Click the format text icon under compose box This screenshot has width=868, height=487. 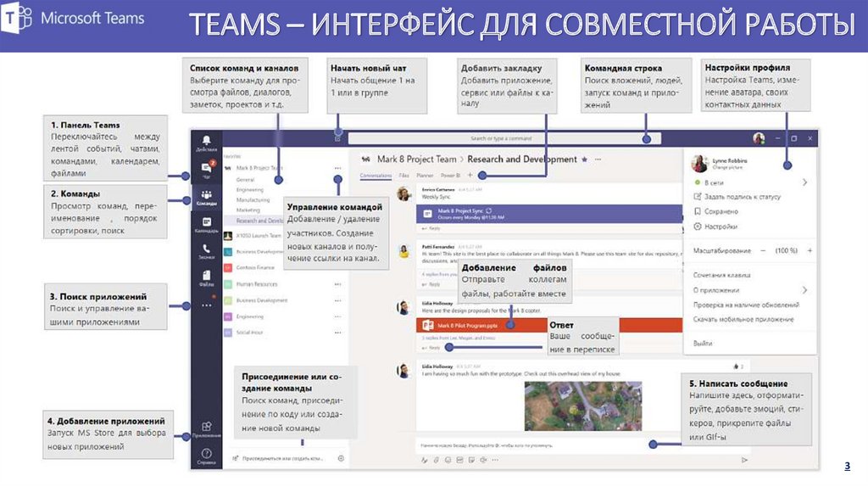pos(424,460)
